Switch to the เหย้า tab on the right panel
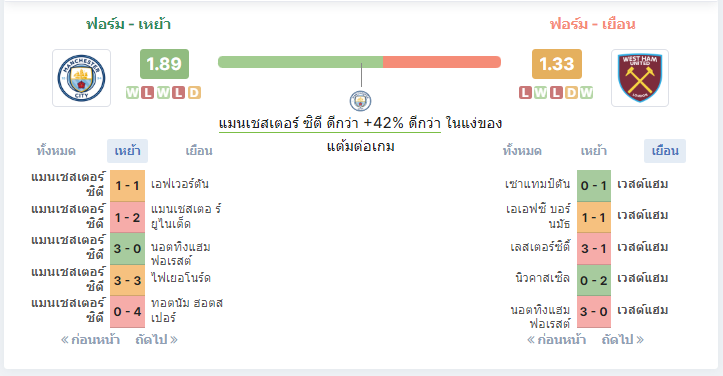The image size is (723, 376). click(593, 151)
